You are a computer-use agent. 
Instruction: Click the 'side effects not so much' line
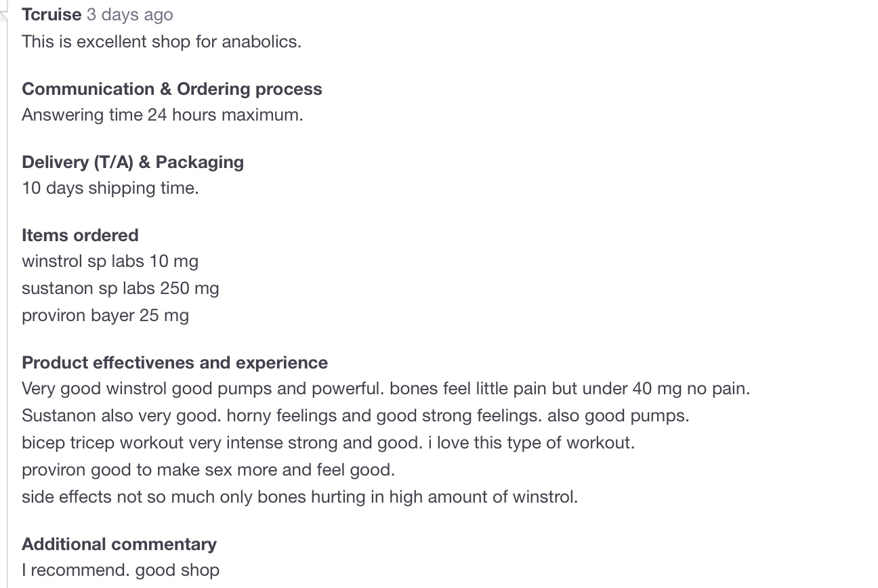pos(300,497)
